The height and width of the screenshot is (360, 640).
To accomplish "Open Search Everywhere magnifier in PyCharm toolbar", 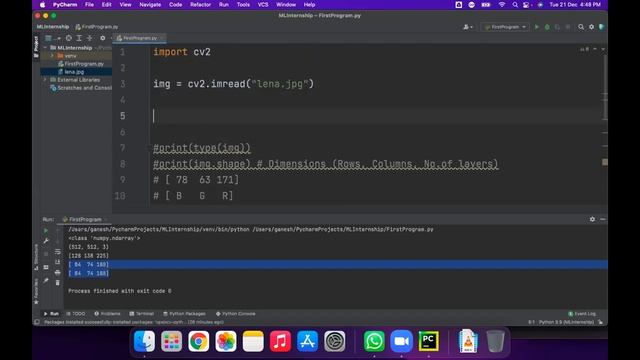I will pos(581,27).
